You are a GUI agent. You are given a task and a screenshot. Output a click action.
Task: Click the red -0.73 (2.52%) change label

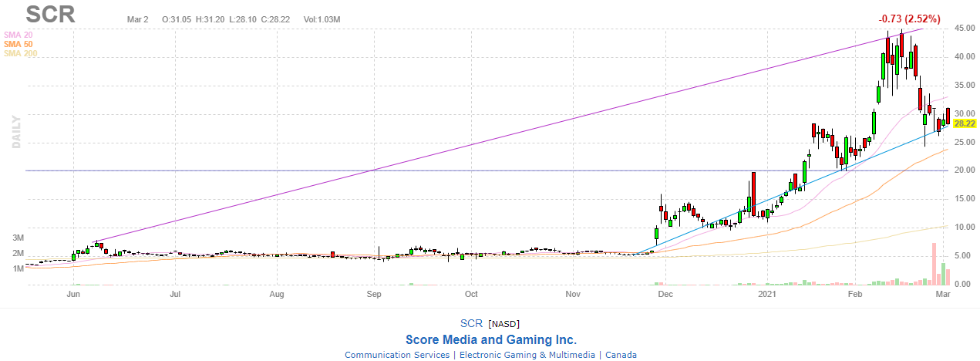click(911, 19)
